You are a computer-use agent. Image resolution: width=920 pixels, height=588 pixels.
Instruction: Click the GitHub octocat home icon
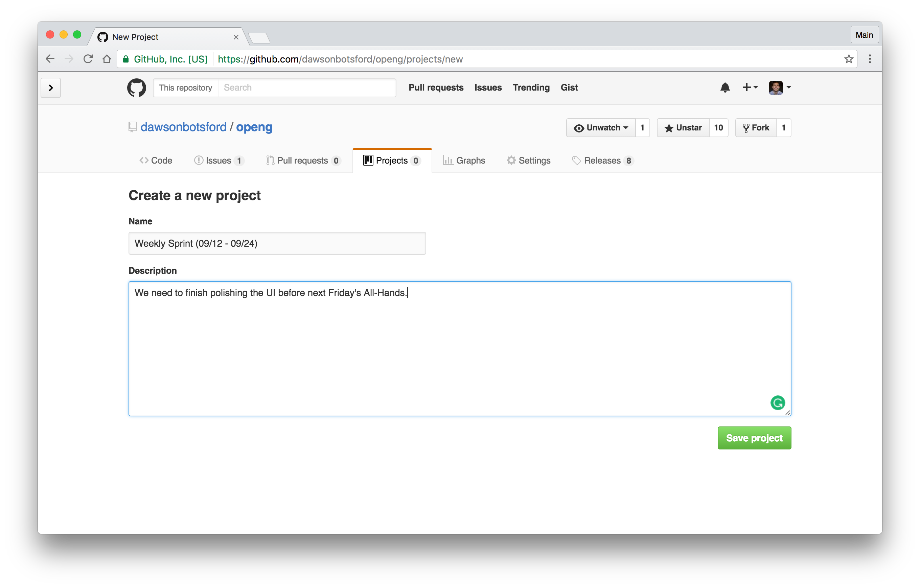(x=136, y=88)
